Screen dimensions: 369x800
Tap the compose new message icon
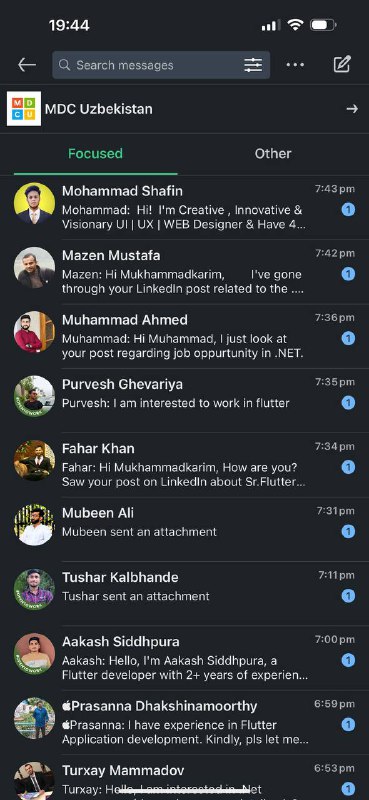coord(341,64)
